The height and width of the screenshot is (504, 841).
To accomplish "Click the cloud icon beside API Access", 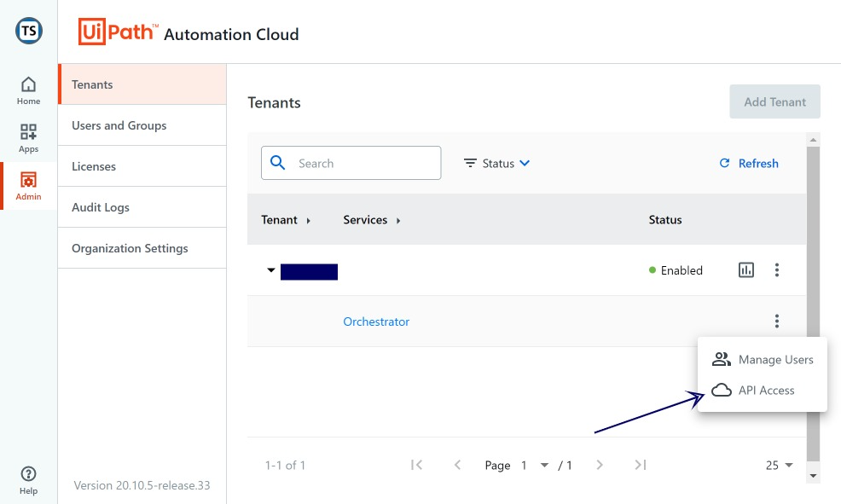I will pos(722,390).
